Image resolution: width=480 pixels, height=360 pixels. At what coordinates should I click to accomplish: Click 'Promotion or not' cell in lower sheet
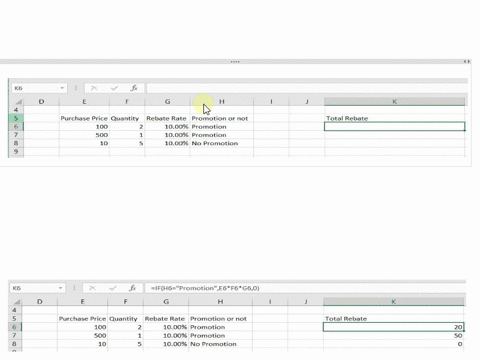[220, 319]
